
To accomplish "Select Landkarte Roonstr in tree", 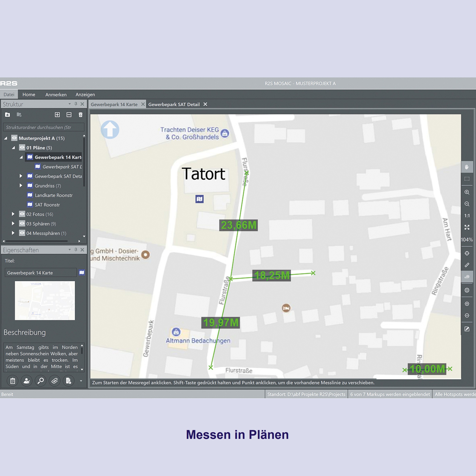I will [x=53, y=195].
